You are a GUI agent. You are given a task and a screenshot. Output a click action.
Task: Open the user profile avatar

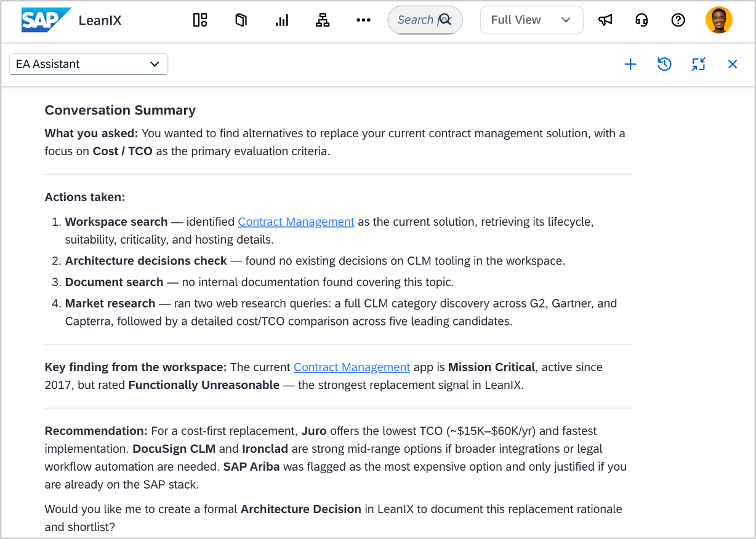(x=718, y=20)
